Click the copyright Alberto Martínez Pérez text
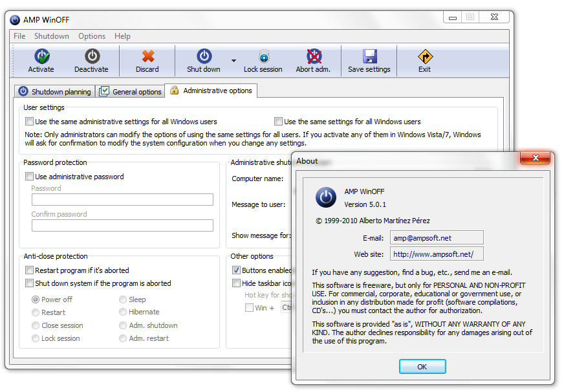The width and height of the screenshot is (564, 392). tap(373, 221)
